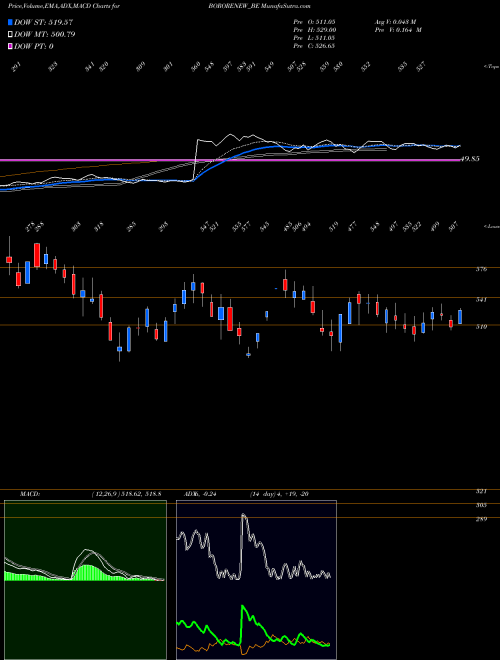Open the green MACD histogram panel
This screenshot has height=660, width=500.
point(85,580)
